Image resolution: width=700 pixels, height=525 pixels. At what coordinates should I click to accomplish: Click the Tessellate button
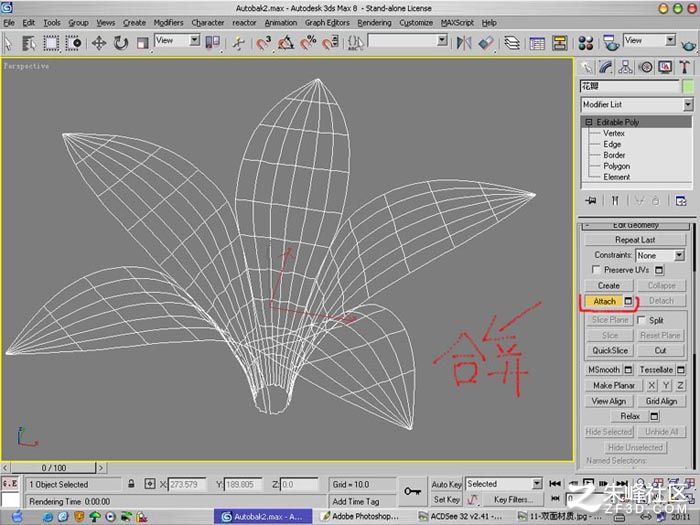656,370
